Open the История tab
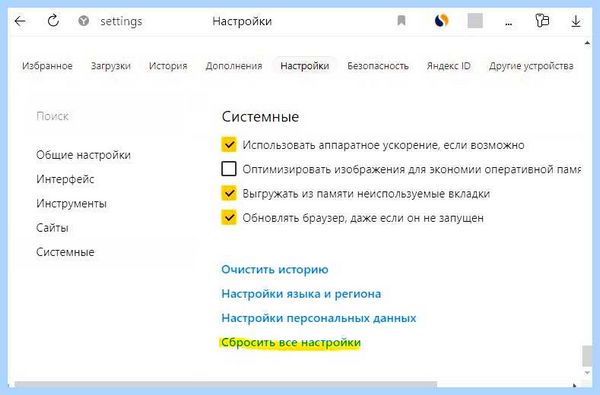The height and width of the screenshot is (395, 600). [x=168, y=66]
